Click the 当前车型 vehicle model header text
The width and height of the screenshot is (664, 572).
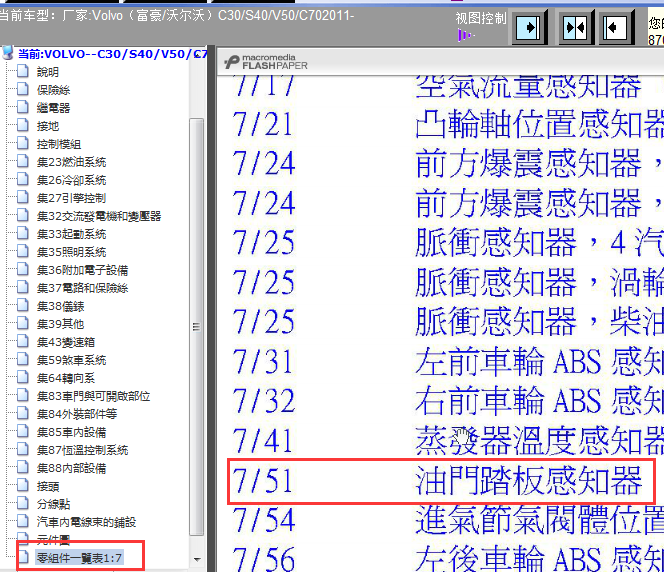[x=176, y=16]
